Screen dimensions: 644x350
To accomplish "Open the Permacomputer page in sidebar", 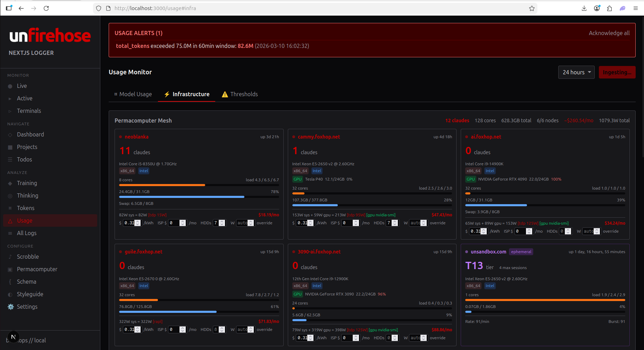I will [x=37, y=269].
